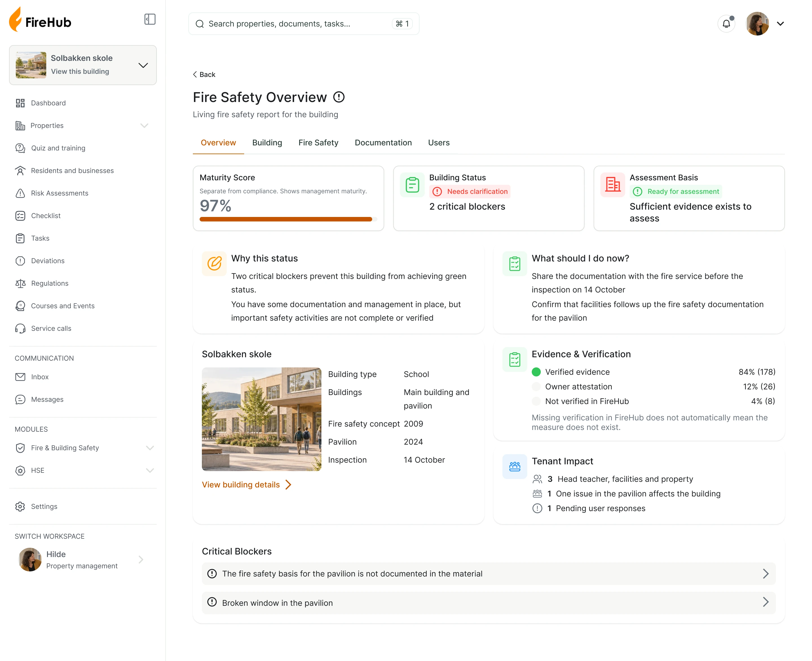Click the Solbakken skole building photo

(262, 419)
